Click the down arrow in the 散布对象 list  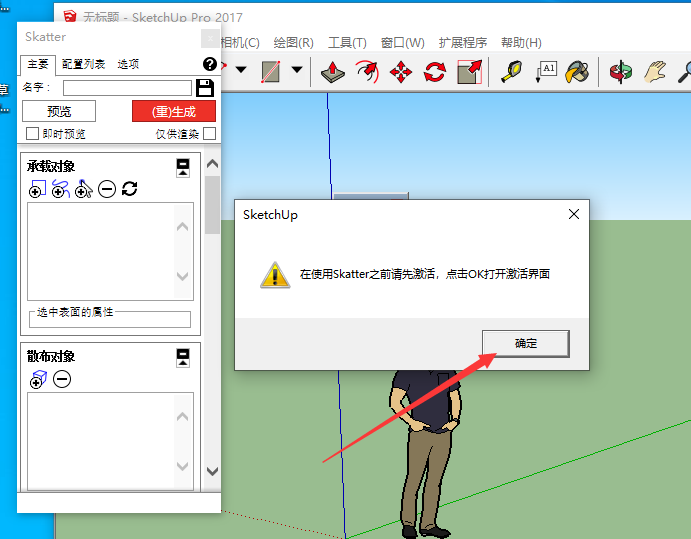pyautogui.click(x=182, y=466)
